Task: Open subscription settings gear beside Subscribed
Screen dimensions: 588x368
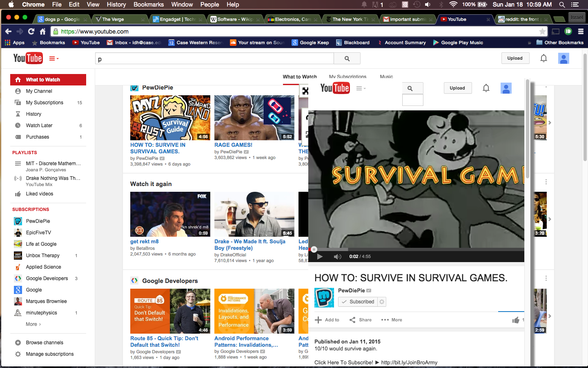Action: pyautogui.click(x=382, y=302)
